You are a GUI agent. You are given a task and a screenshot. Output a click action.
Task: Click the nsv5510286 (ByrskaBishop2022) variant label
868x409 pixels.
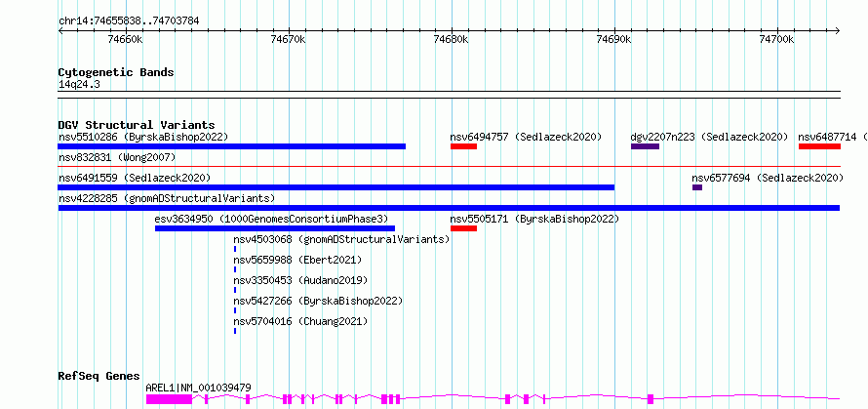(143, 137)
